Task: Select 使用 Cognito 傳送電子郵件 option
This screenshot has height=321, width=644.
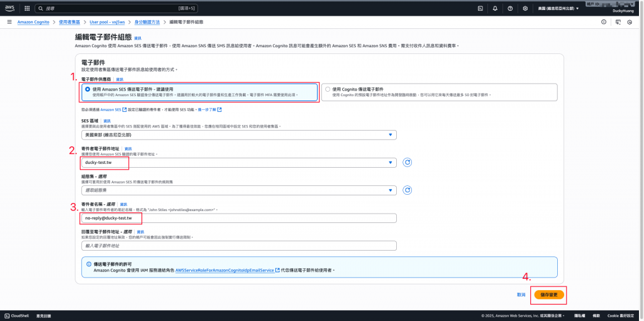Action: pos(440,92)
